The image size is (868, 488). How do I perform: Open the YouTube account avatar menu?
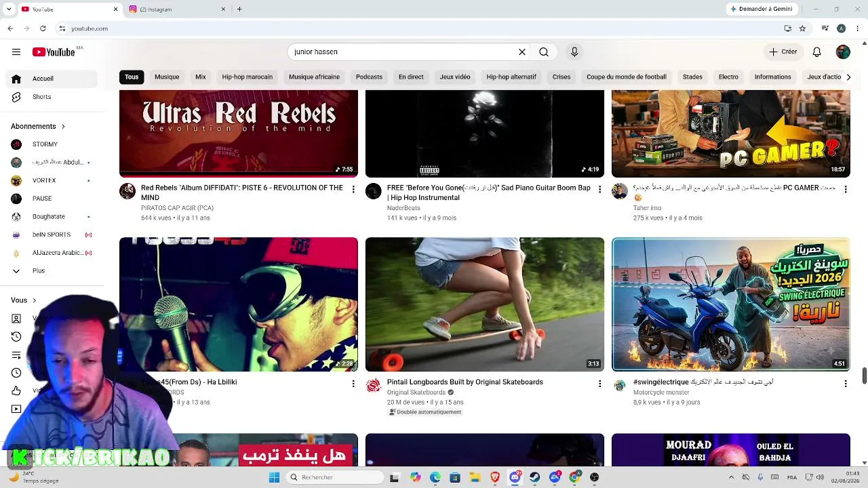click(843, 52)
